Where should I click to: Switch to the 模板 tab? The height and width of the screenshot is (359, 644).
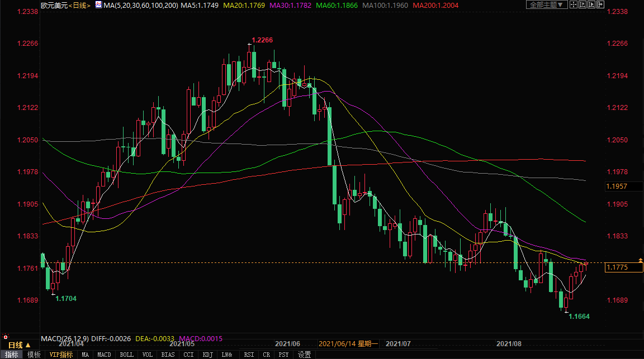coord(34,355)
